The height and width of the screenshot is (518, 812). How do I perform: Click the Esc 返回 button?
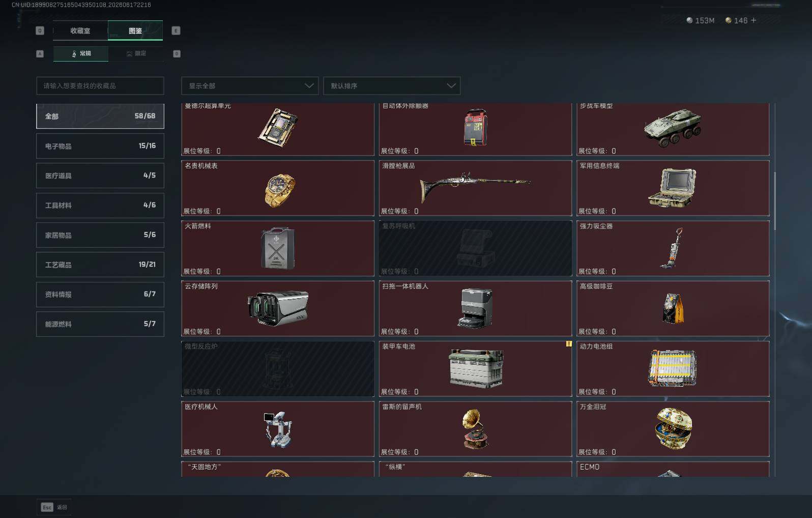[x=54, y=507]
